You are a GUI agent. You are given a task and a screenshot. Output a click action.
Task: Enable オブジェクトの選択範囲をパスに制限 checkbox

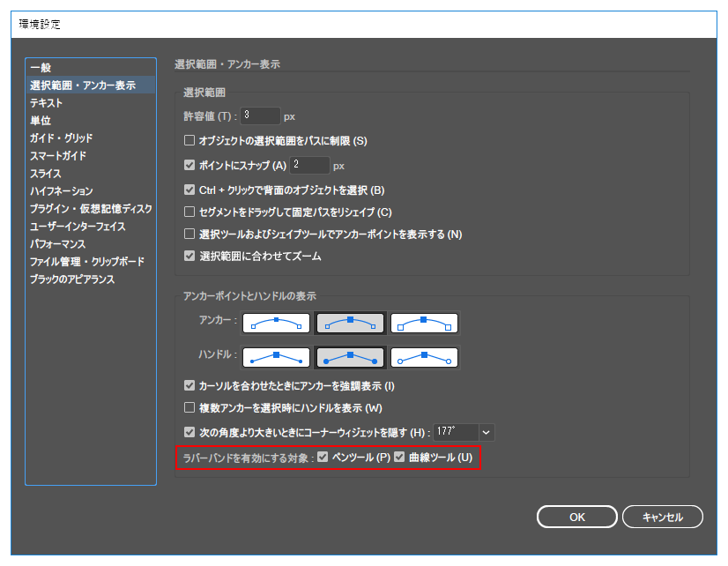(x=189, y=139)
